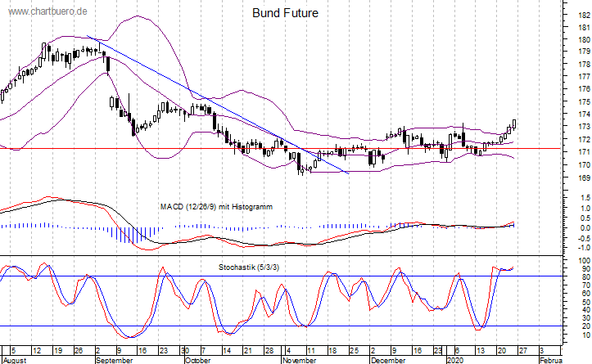Click the 10 stochastic axis value
The height and width of the screenshot is (364, 592).
tap(585, 335)
